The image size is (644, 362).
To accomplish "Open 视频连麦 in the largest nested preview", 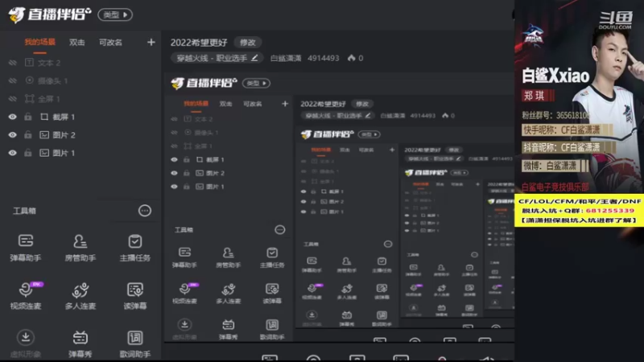I will (184, 293).
